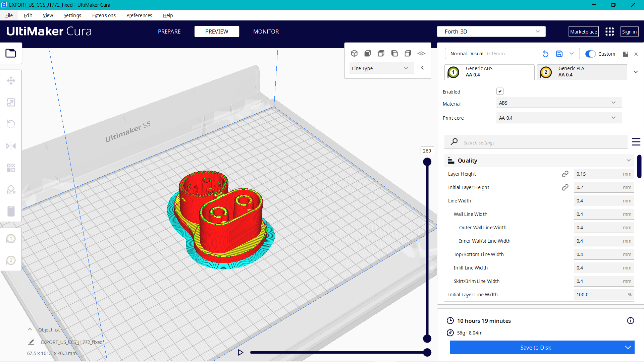Open the Marketplace

coord(584,32)
